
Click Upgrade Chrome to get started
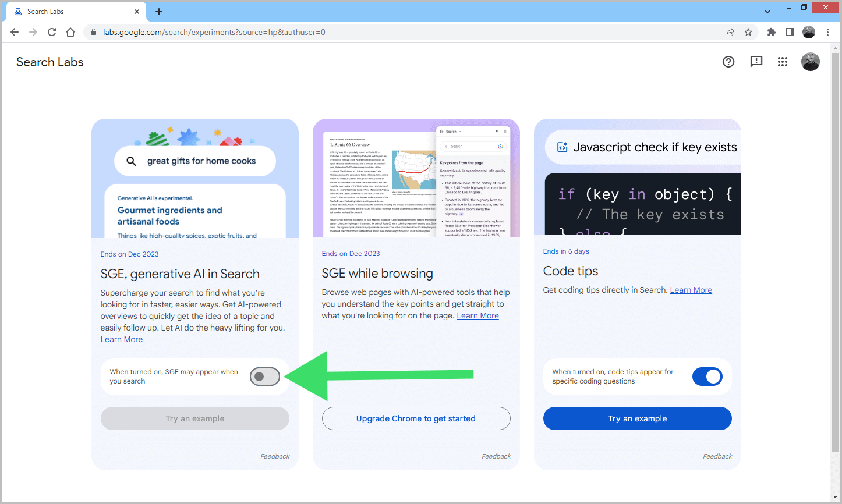click(416, 418)
